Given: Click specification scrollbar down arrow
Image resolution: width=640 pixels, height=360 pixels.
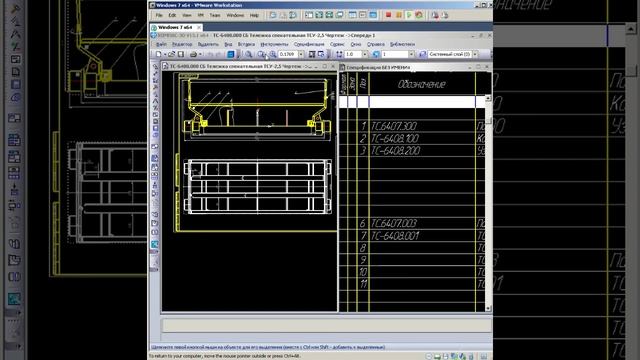Looking at the screenshot, I should [x=488, y=309].
